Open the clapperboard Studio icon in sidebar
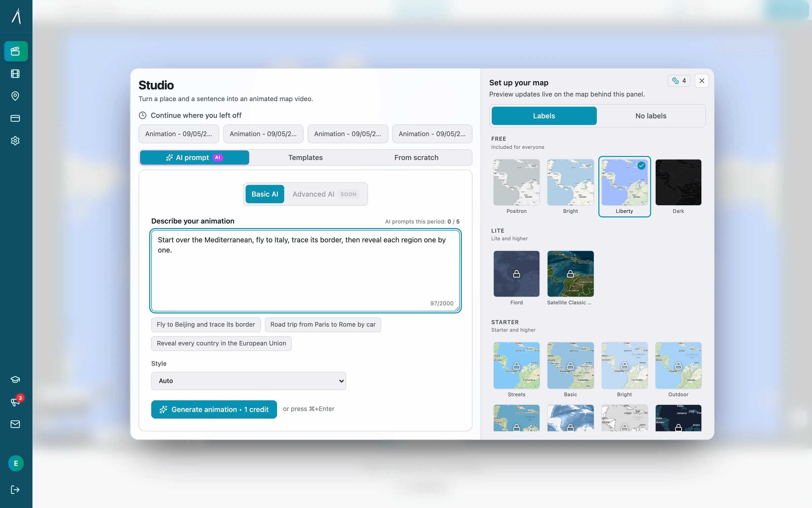This screenshot has height=508, width=812. 15,51
